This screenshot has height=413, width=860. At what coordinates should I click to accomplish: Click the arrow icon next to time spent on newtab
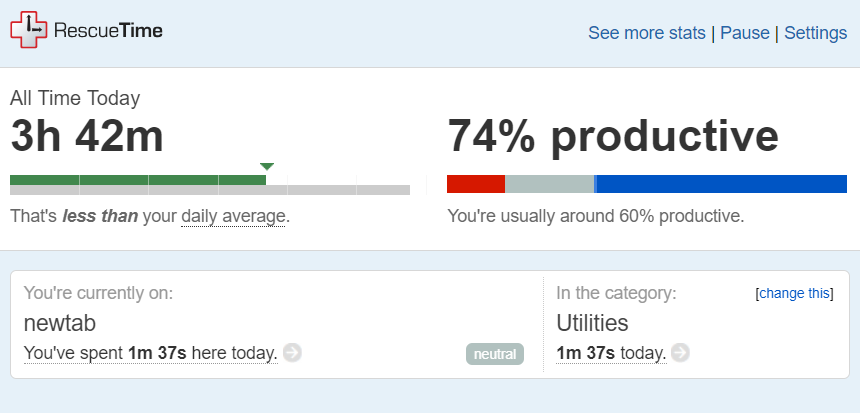pyautogui.click(x=292, y=353)
